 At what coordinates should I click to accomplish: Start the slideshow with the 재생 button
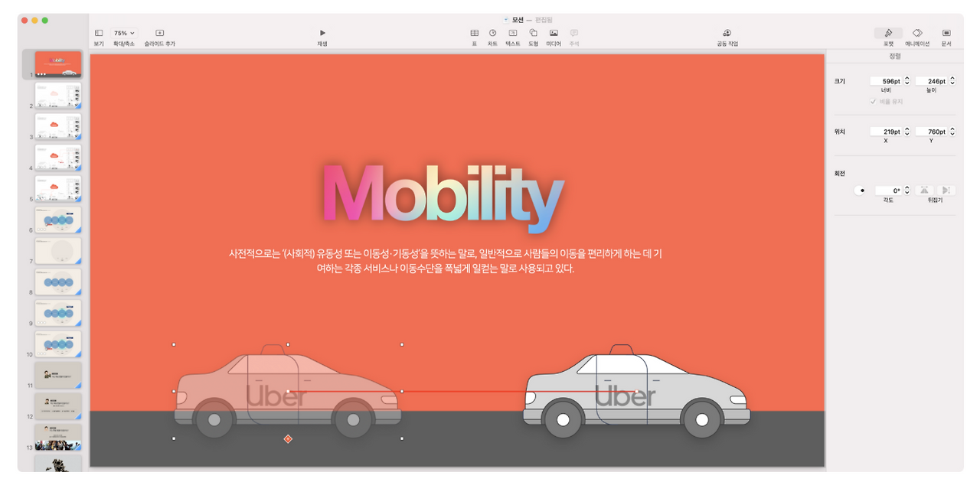tap(322, 33)
